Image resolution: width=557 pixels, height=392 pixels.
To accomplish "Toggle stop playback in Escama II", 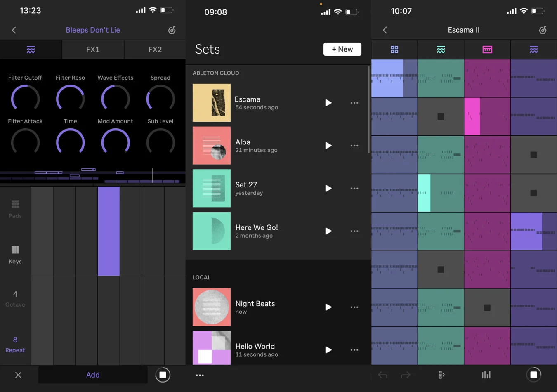I will pos(533,375).
